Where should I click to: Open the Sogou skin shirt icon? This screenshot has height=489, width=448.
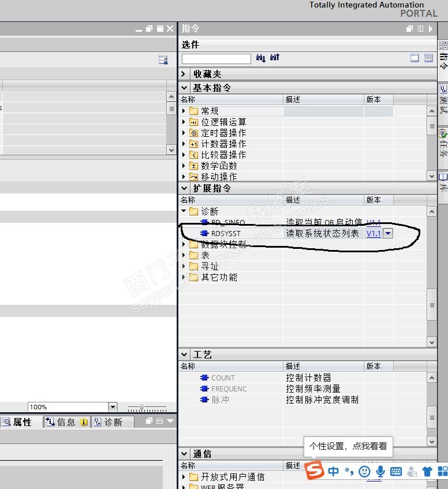(x=427, y=472)
